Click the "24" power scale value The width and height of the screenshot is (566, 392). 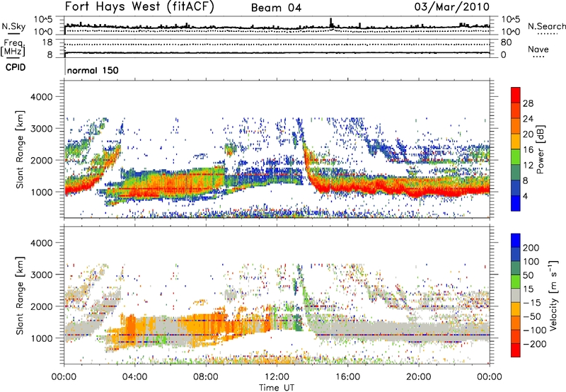[x=528, y=119]
